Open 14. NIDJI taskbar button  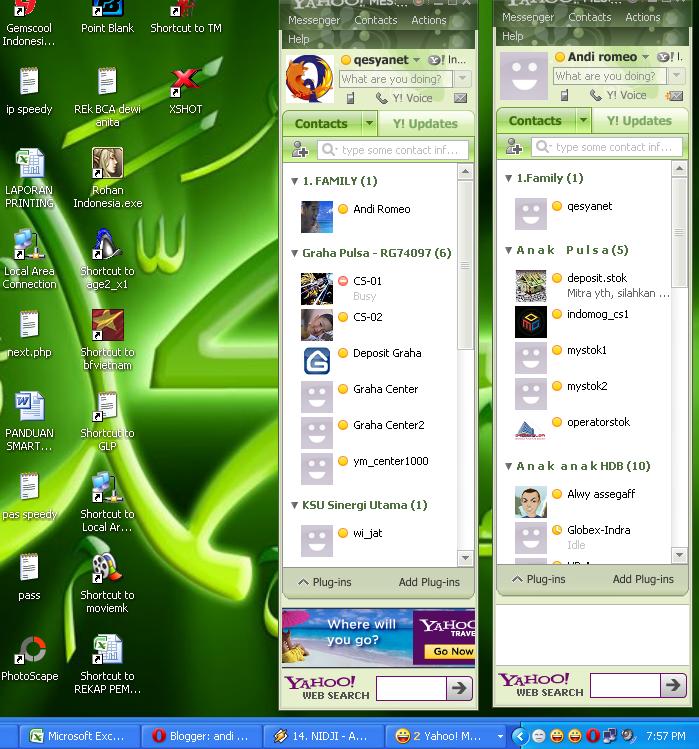323,736
